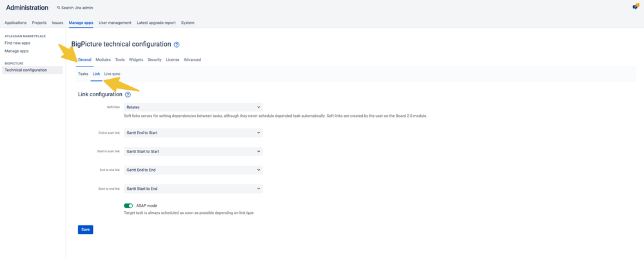644x259 pixels.
Task: Click the search magnifier icon
Action: (x=59, y=8)
